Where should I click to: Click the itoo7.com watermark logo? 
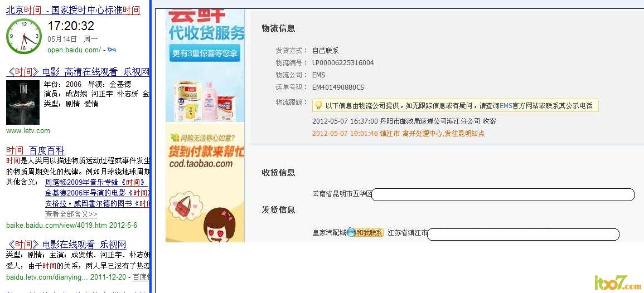tap(617, 282)
